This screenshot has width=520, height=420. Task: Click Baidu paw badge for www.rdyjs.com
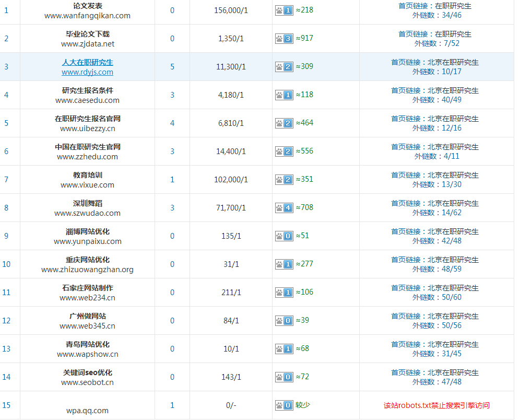pos(284,67)
